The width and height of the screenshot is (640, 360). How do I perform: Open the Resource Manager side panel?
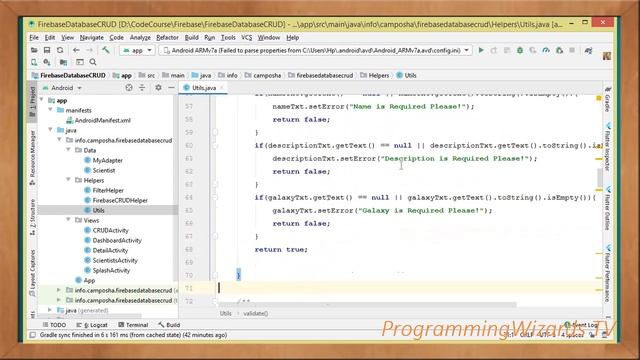[32, 157]
